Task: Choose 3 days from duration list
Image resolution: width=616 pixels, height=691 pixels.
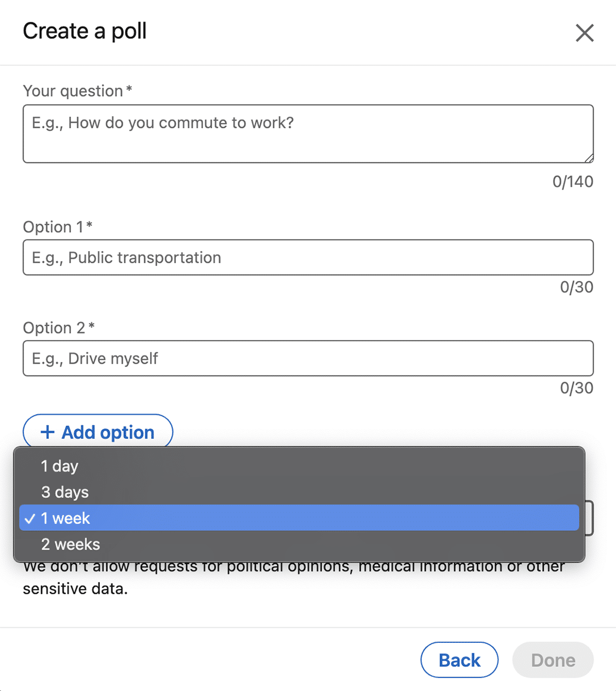Action: click(65, 492)
